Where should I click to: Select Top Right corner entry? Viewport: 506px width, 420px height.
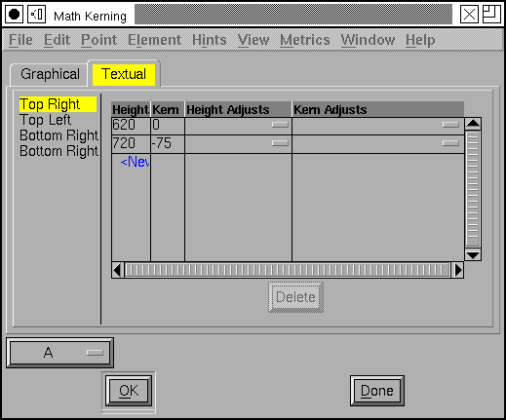coord(58,104)
